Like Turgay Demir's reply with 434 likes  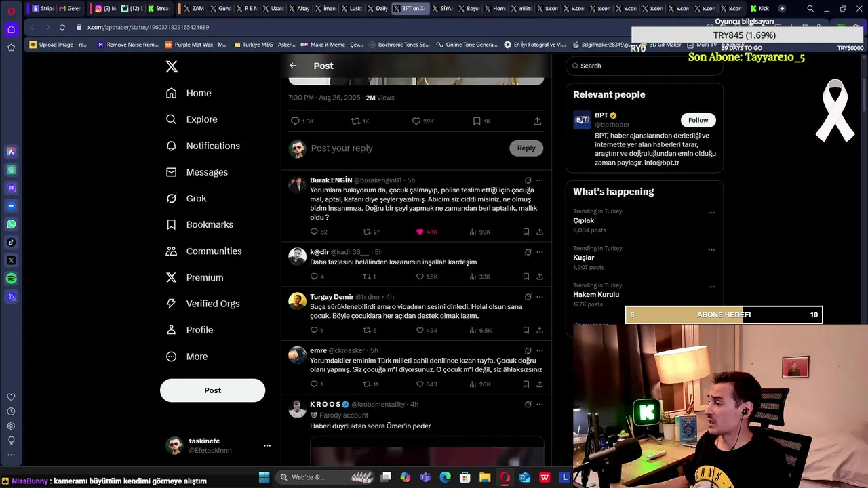427,331
